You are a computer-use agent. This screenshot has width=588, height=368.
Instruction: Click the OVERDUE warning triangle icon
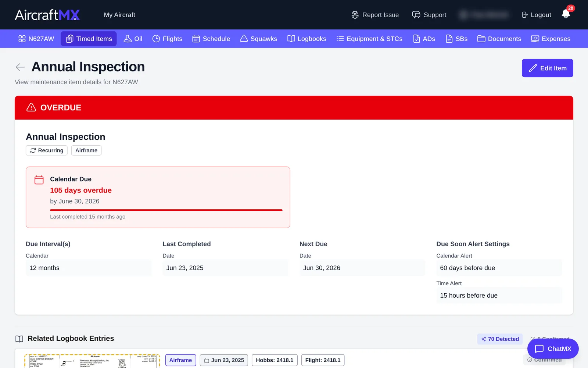click(31, 107)
